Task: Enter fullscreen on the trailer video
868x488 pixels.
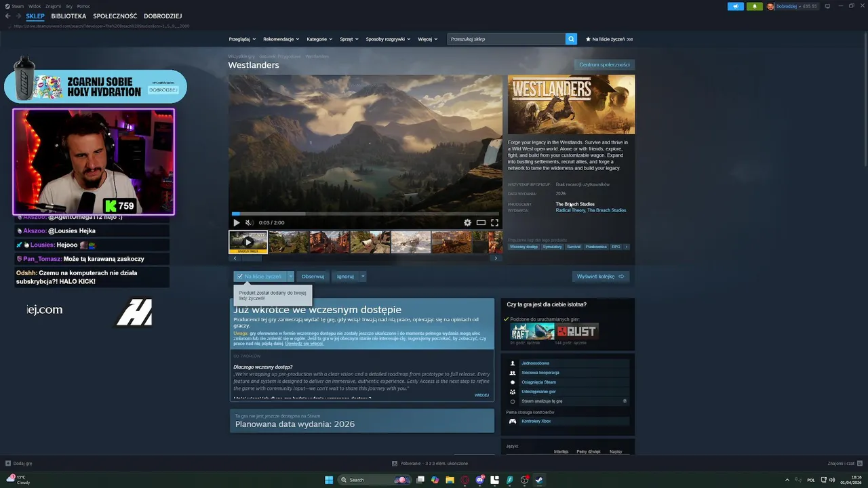Action: (494, 222)
